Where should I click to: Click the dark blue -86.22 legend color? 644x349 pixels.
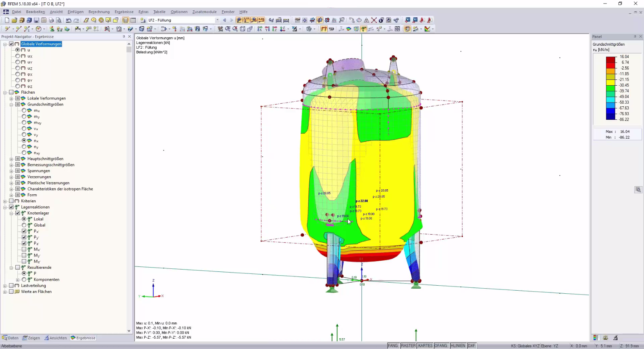(x=611, y=117)
